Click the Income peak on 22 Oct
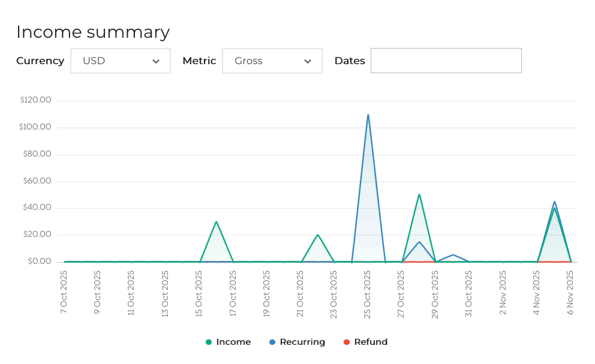The image size is (595, 364). [318, 235]
